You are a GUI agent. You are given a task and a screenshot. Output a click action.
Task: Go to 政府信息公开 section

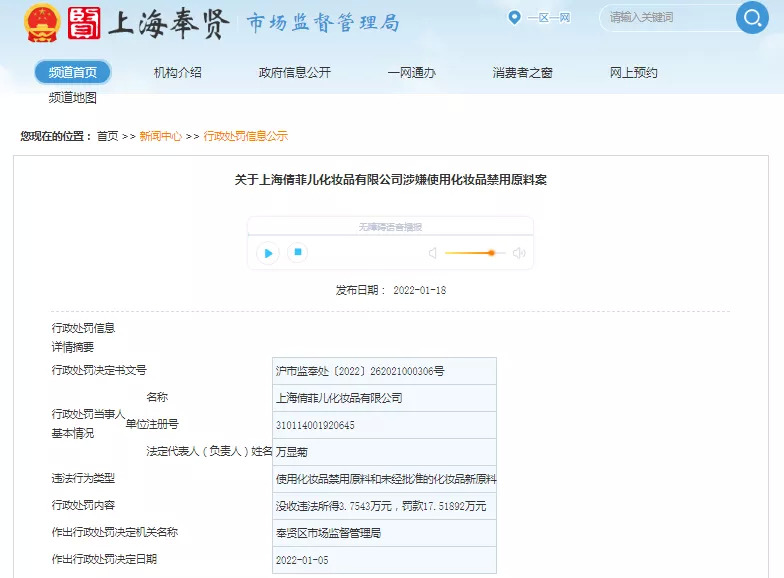[x=294, y=72]
